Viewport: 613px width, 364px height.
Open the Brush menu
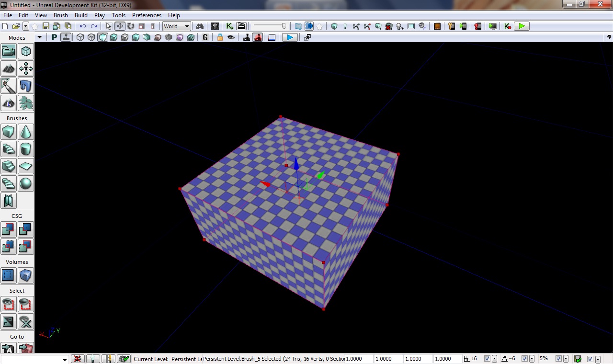coord(60,15)
